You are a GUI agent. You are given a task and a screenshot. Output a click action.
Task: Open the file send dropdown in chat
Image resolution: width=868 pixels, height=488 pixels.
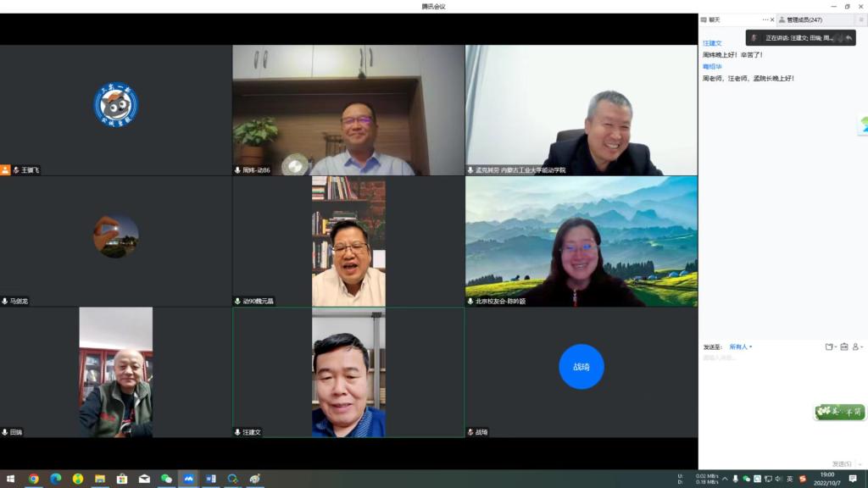coord(830,347)
